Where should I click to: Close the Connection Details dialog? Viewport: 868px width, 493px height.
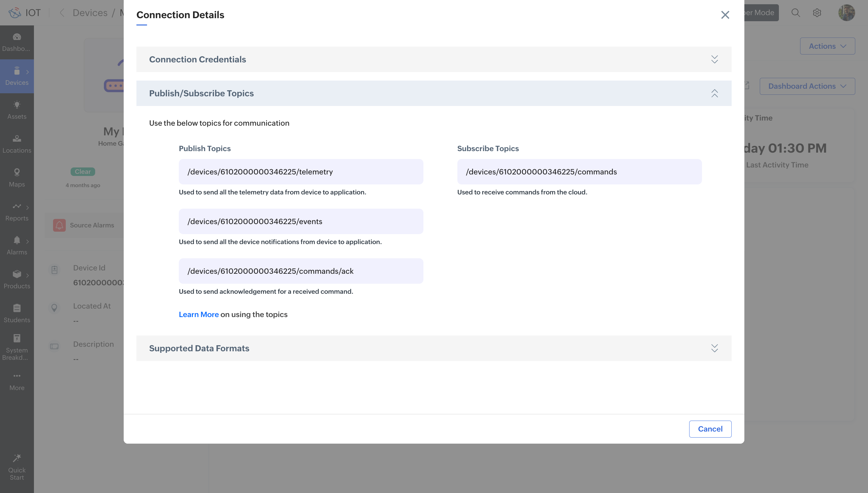click(x=725, y=15)
